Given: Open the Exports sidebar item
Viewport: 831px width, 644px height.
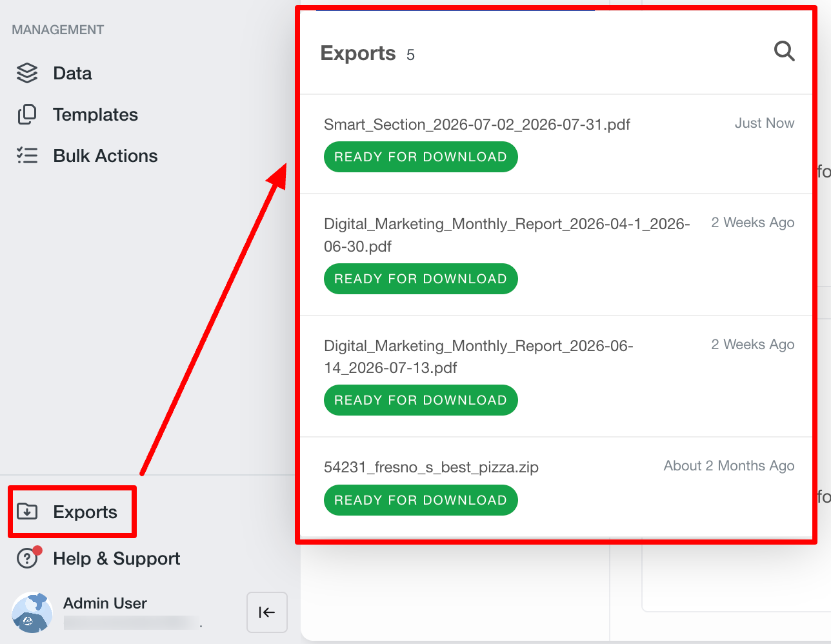Looking at the screenshot, I should coord(72,512).
